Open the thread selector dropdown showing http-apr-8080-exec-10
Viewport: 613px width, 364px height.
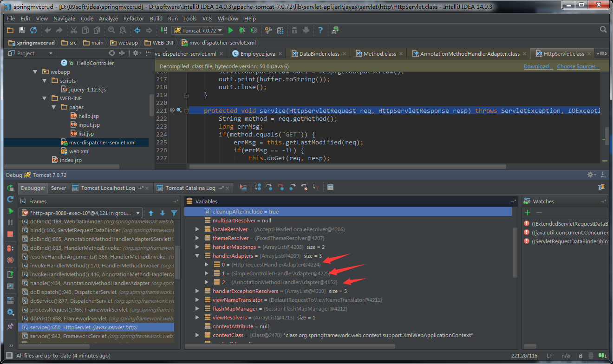[138, 213]
